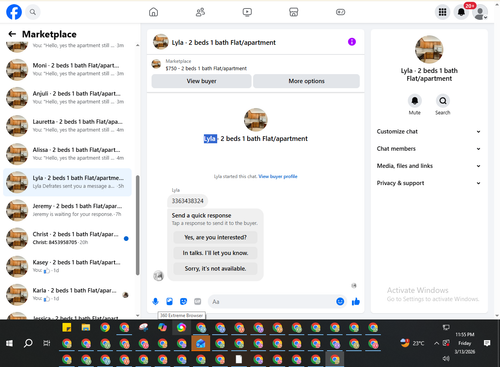This screenshot has height=367, width=500.
Task: Open the notifications bell
Action: point(461,12)
